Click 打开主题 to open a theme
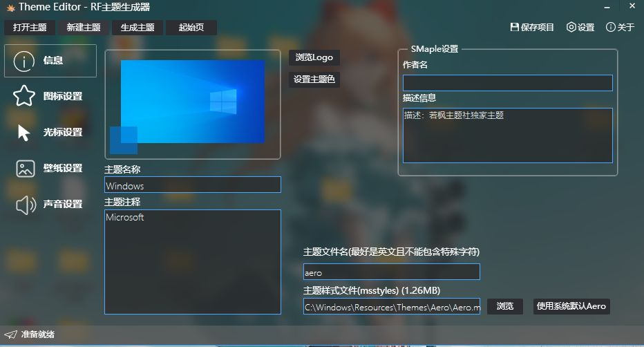 click(30, 28)
